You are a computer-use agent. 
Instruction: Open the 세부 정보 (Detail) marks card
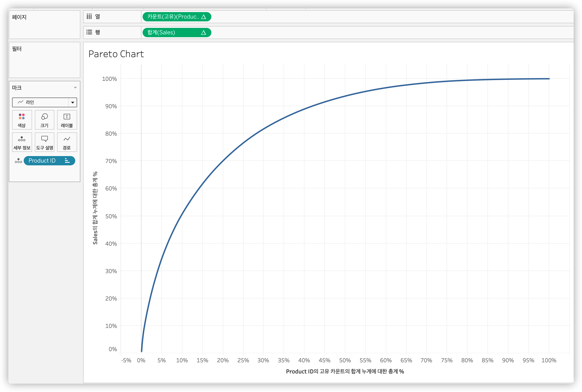click(22, 142)
